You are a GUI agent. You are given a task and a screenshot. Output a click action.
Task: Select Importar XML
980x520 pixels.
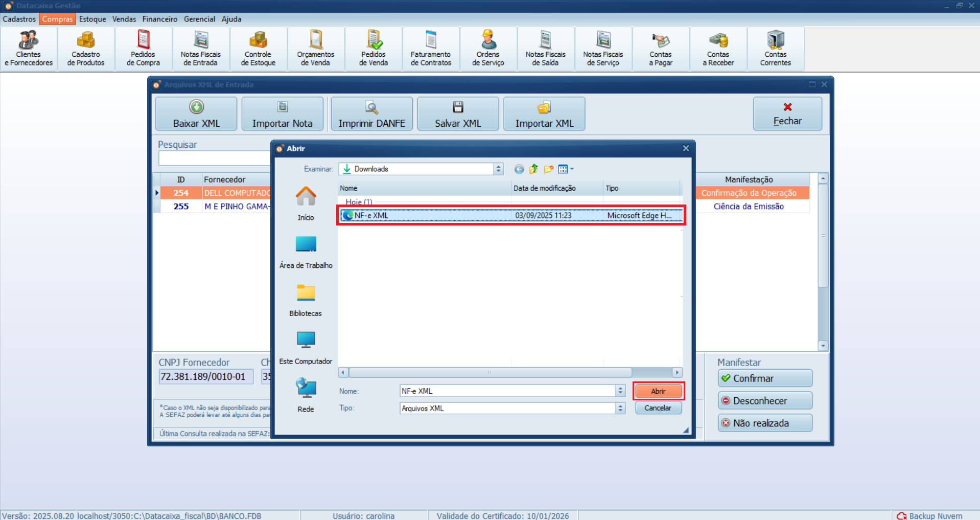coord(544,113)
